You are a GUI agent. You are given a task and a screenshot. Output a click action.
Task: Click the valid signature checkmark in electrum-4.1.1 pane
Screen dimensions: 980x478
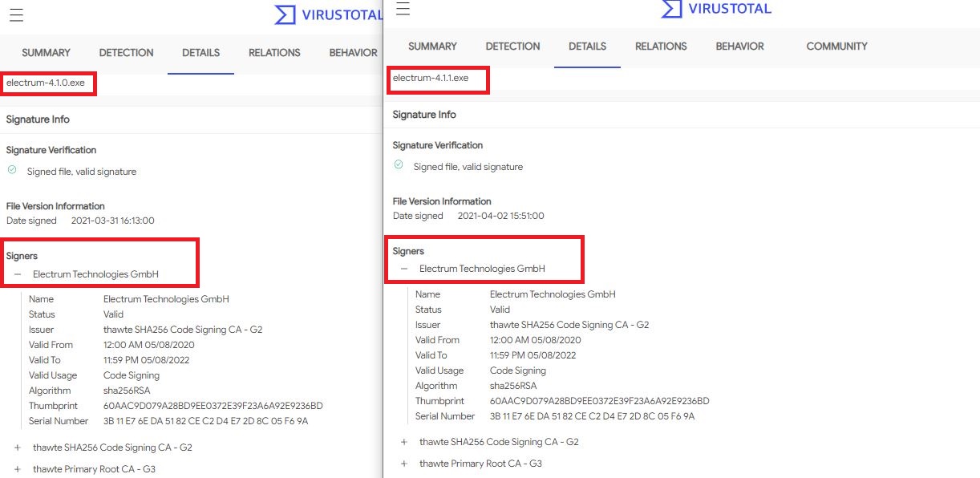coord(399,165)
